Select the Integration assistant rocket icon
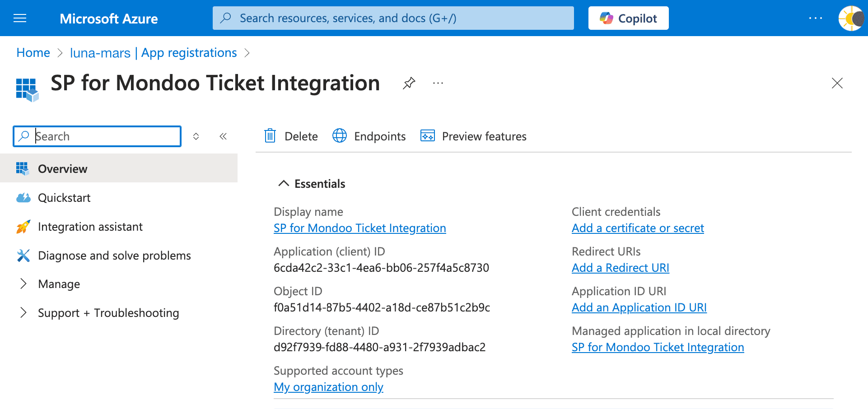Image resolution: width=868 pixels, height=409 pixels. pos(23,226)
